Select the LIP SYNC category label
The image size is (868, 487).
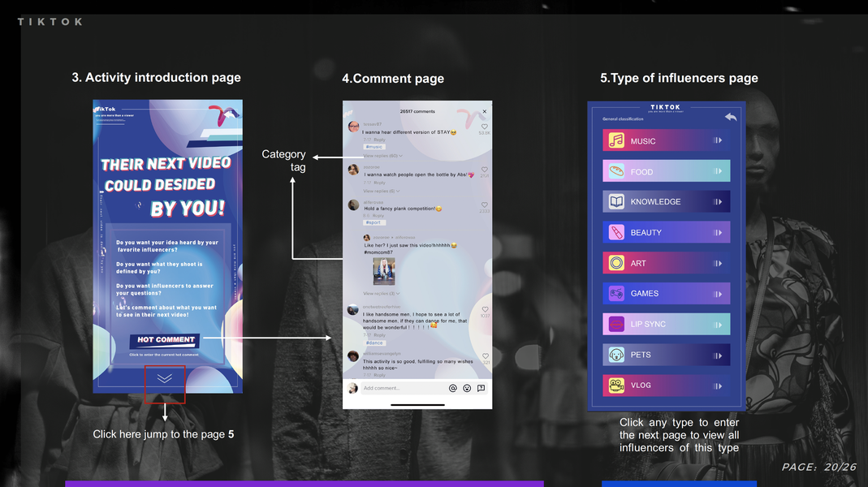click(x=648, y=325)
